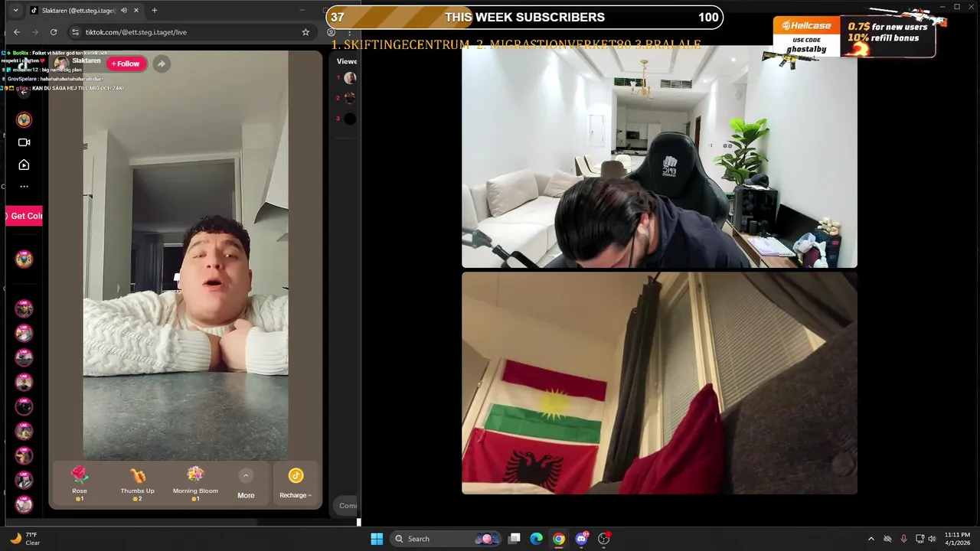
Task: Open the volume tray icon
Action: 933,539
